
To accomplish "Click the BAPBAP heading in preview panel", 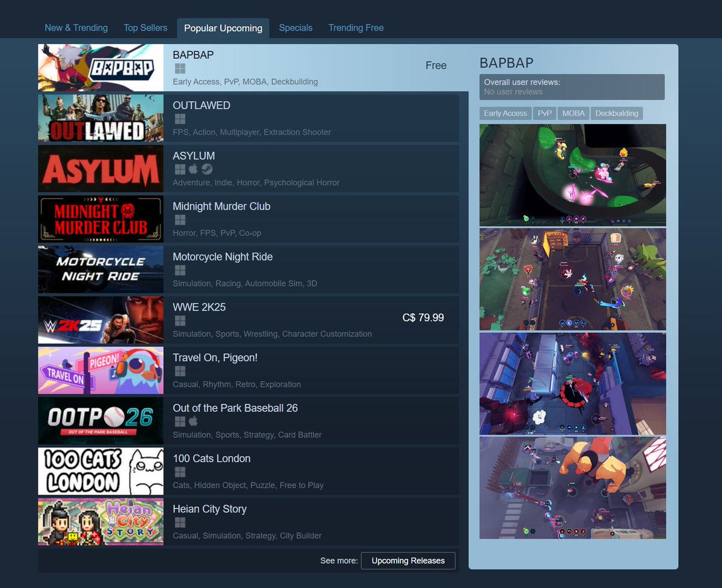I will 507,63.
